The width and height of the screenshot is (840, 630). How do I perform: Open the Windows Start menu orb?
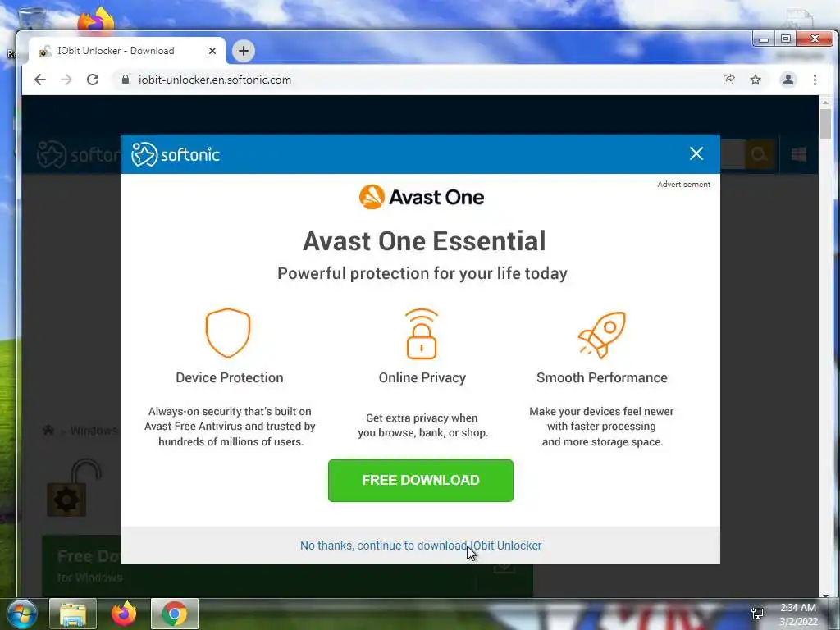21,614
